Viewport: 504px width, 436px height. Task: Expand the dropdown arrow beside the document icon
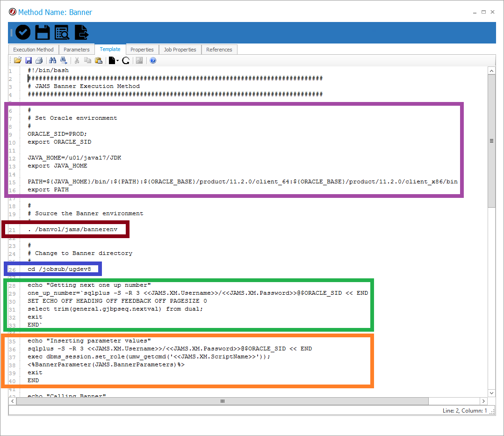coord(118,61)
